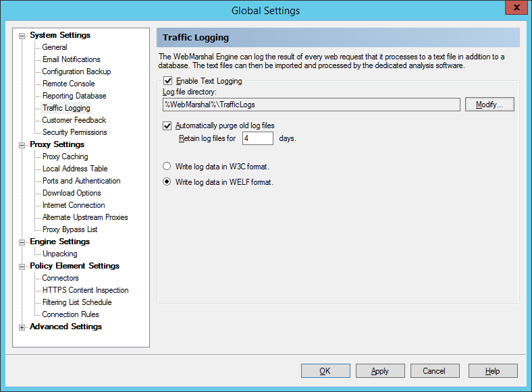This screenshot has width=532, height=392.
Task: Collapse the Proxy Settings tree node
Action: point(22,145)
